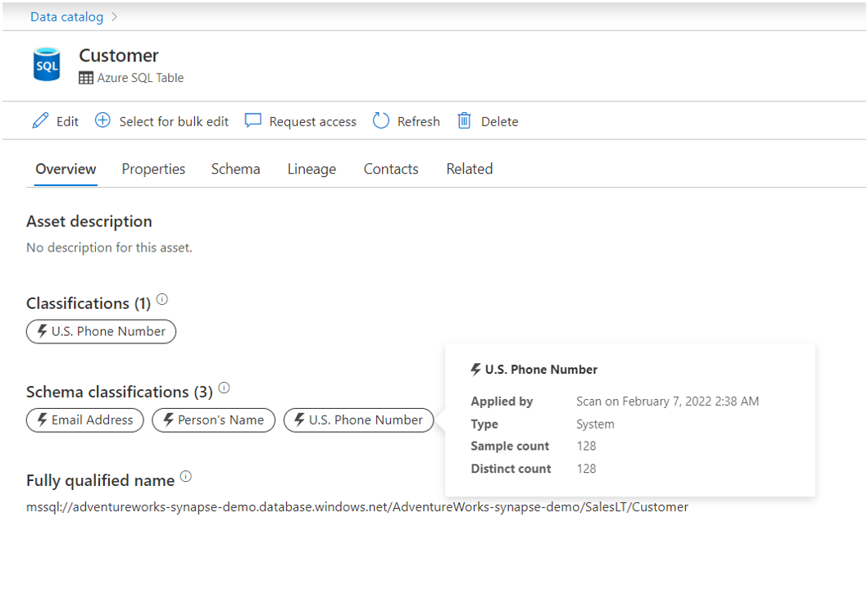Select the Email Address schema classification chip
The width and height of the screenshot is (868, 590).
(x=84, y=420)
